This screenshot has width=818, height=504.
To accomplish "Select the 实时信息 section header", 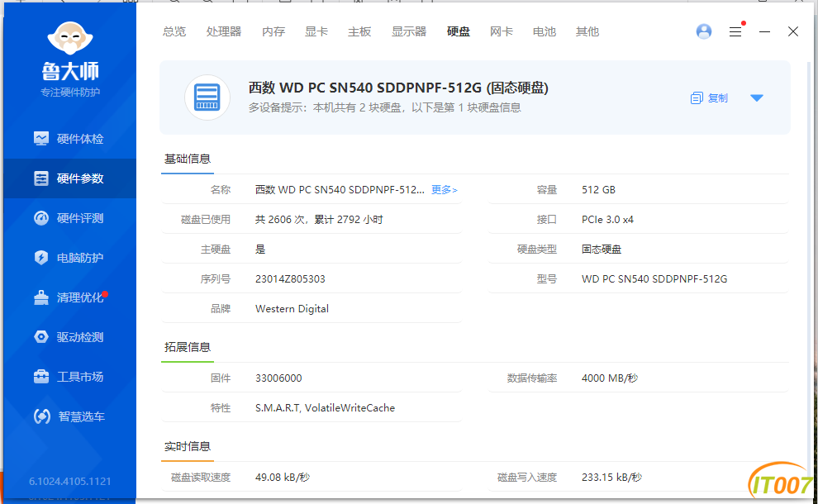I will click(x=188, y=447).
